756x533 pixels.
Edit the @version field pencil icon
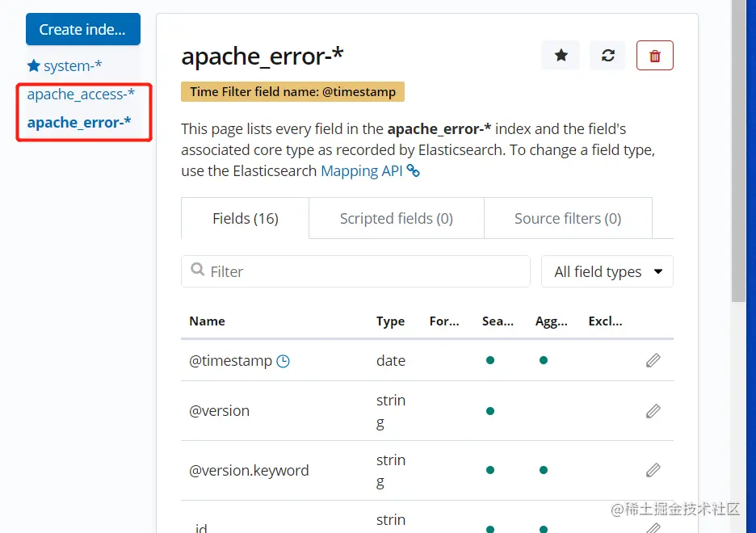coord(653,411)
